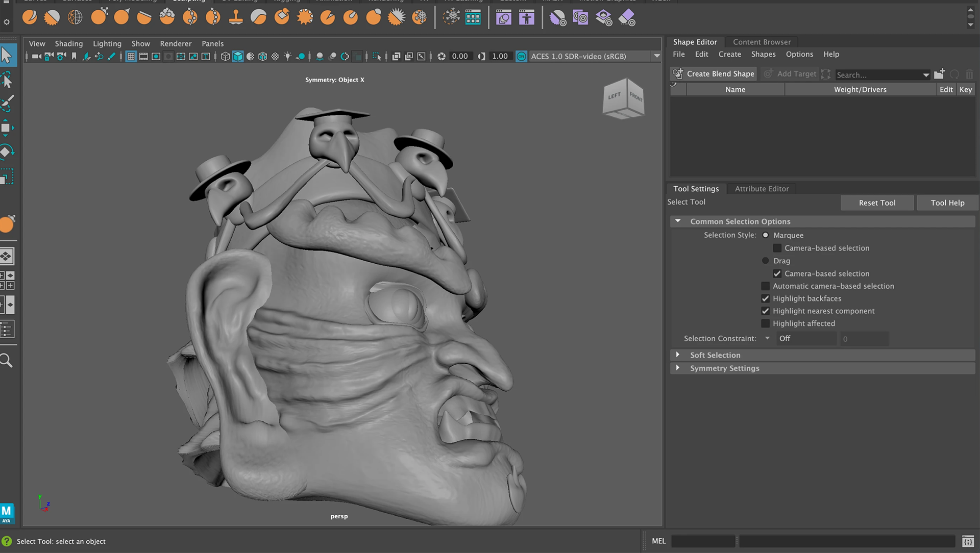Select the Paint Selection tool
This screenshot has width=980, height=553.
click(7, 104)
